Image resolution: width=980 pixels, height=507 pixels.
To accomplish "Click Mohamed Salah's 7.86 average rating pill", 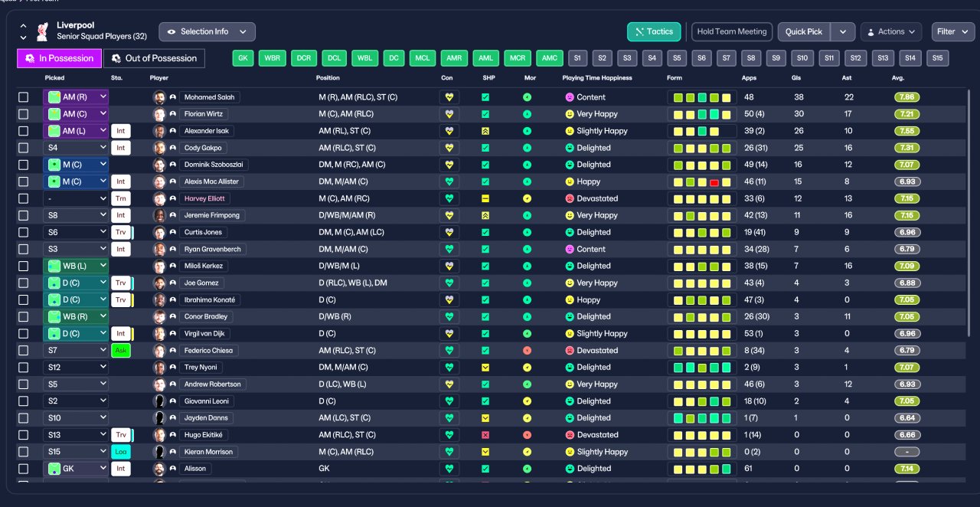I will (906, 97).
